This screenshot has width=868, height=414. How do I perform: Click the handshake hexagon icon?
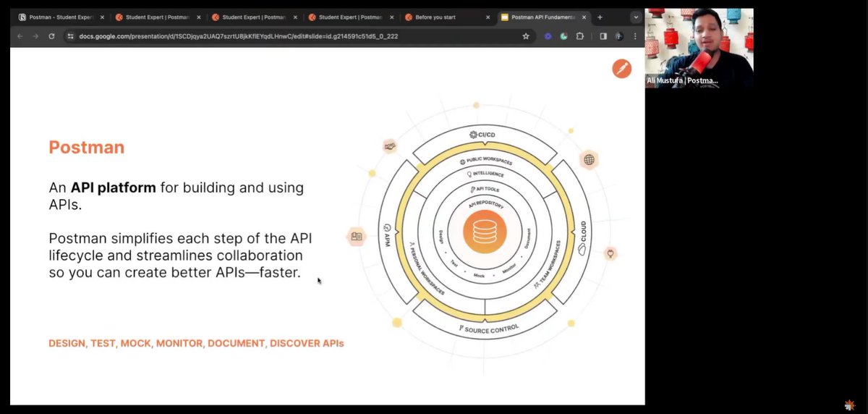pyautogui.click(x=391, y=147)
